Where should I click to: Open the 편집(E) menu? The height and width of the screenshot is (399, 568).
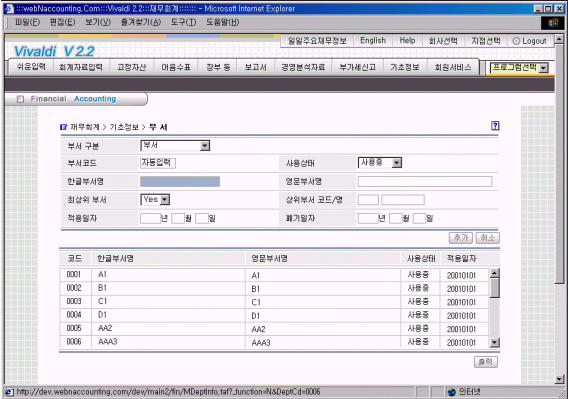pos(62,22)
